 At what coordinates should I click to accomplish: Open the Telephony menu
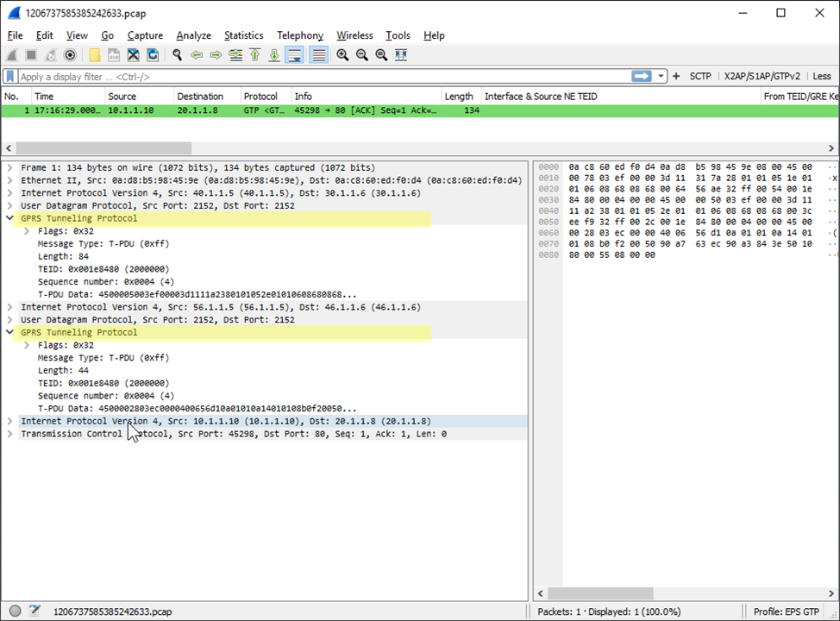pos(299,35)
